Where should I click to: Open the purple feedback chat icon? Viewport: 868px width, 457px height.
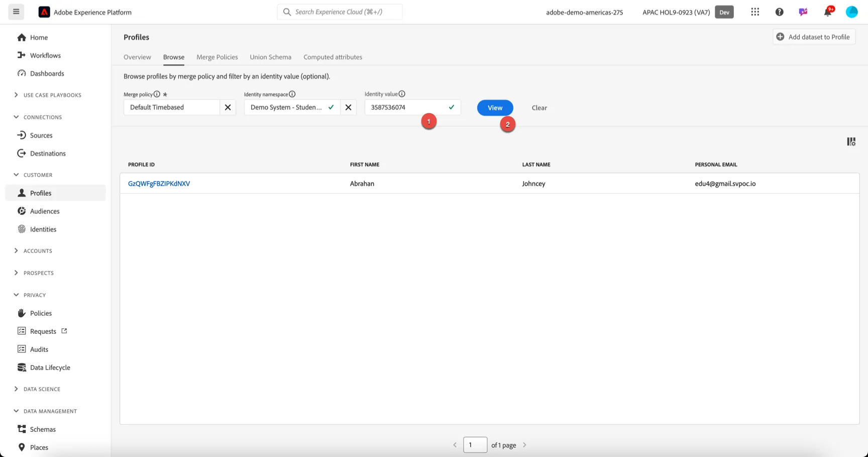click(803, 12)
